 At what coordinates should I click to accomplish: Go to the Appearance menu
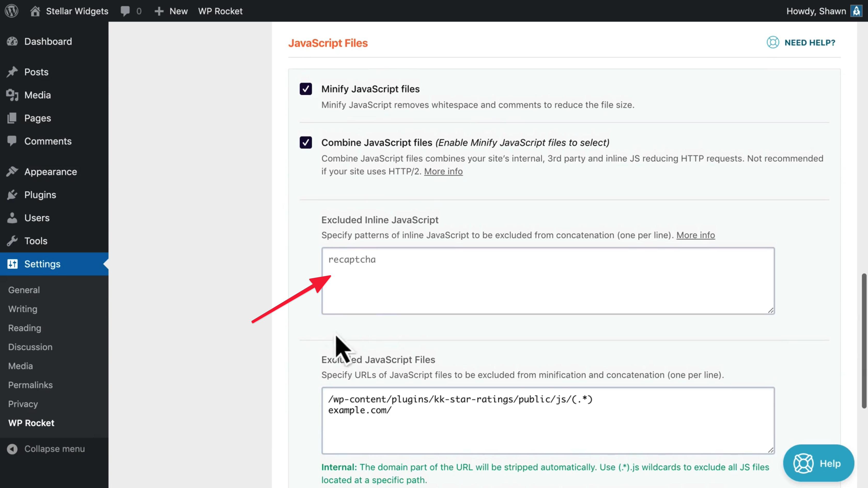point(51,172)
